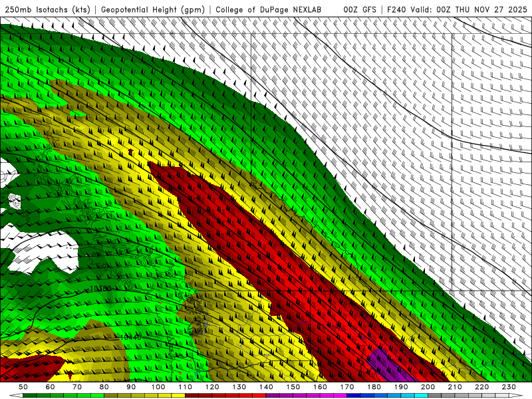This screenshot has width=532, height=399.
Task: Click the 'College of DuPage NEXLAB' label
Action: [x=269, y=10]
